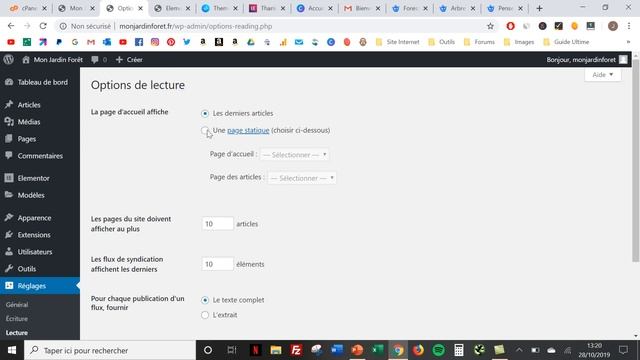
Task: Open Réglages menu in sidebar
Action: tap(40, 286)
